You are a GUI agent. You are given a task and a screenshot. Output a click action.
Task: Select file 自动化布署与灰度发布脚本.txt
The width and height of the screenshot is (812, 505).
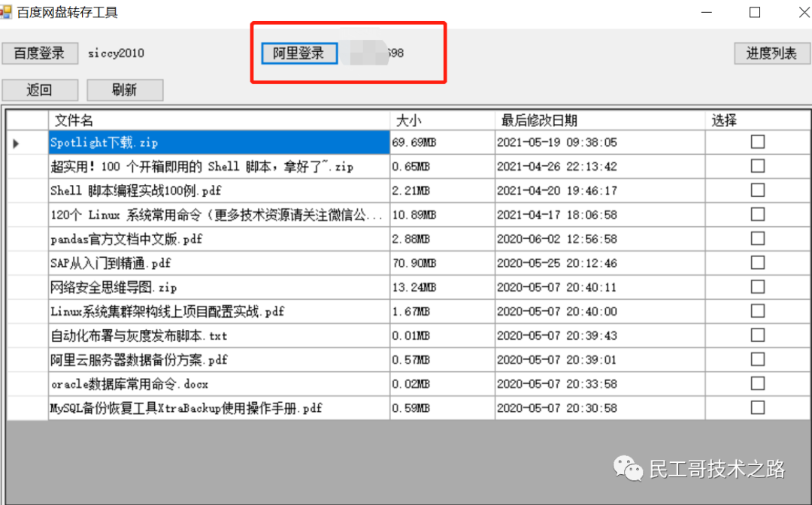(219, 336)
